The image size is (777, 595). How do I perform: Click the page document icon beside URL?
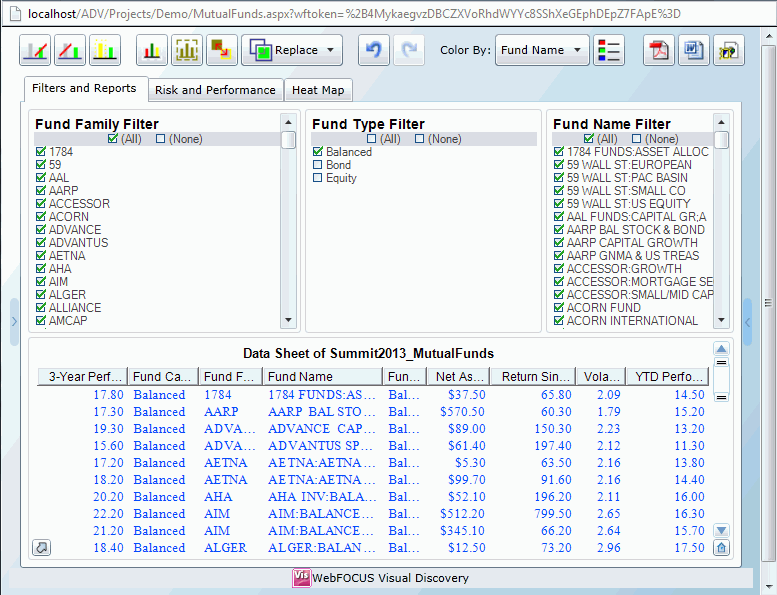point(15,13)
